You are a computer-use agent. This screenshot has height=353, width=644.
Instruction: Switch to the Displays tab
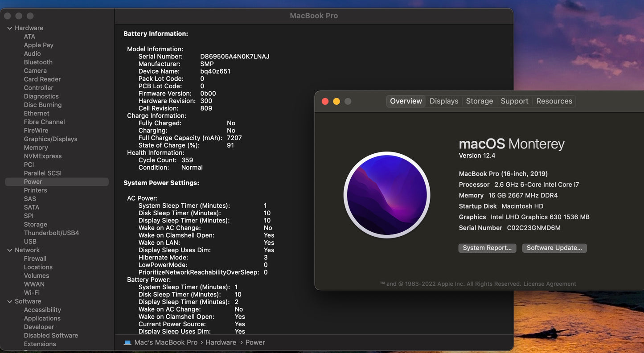coord(443,101)
